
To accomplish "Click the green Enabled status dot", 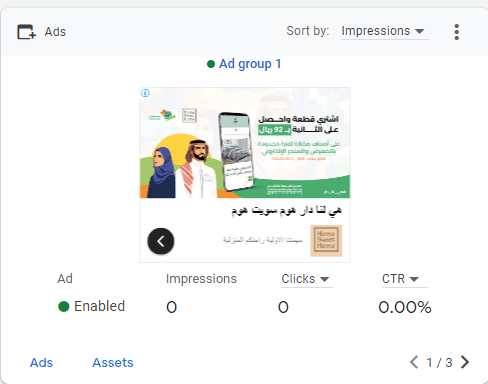I will (64, 306).
